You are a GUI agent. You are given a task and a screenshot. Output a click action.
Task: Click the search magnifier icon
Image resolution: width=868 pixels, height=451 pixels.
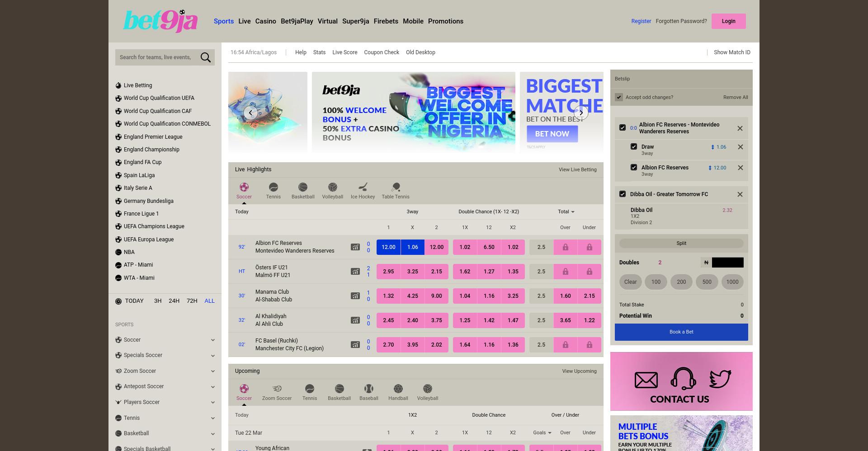click(206, 57)
